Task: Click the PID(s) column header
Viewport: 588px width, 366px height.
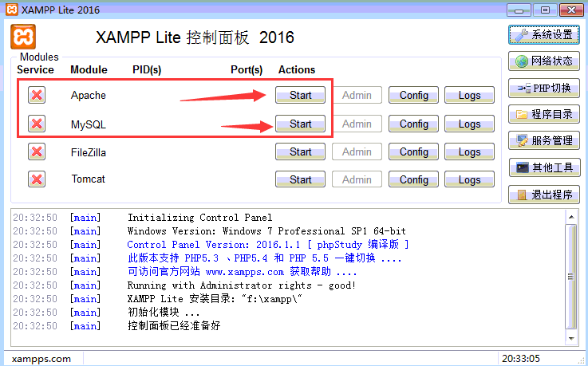Action: coord(147,69)
